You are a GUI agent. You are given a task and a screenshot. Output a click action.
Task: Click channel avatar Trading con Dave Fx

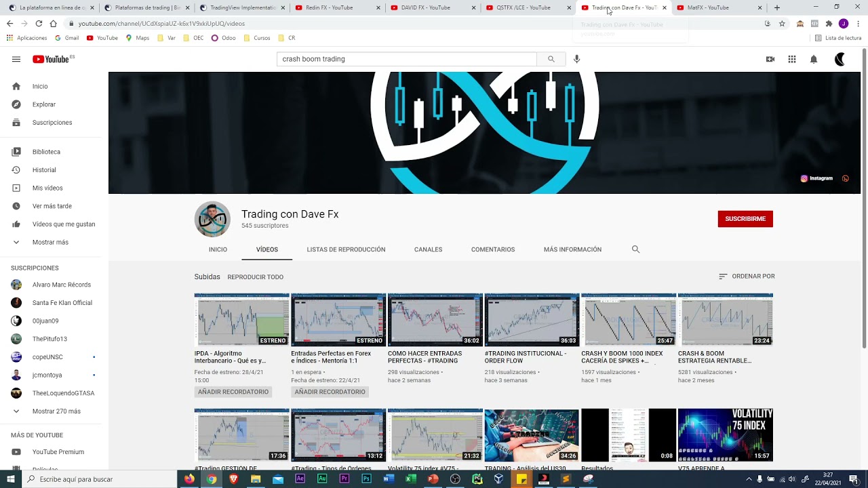[212, 219]
